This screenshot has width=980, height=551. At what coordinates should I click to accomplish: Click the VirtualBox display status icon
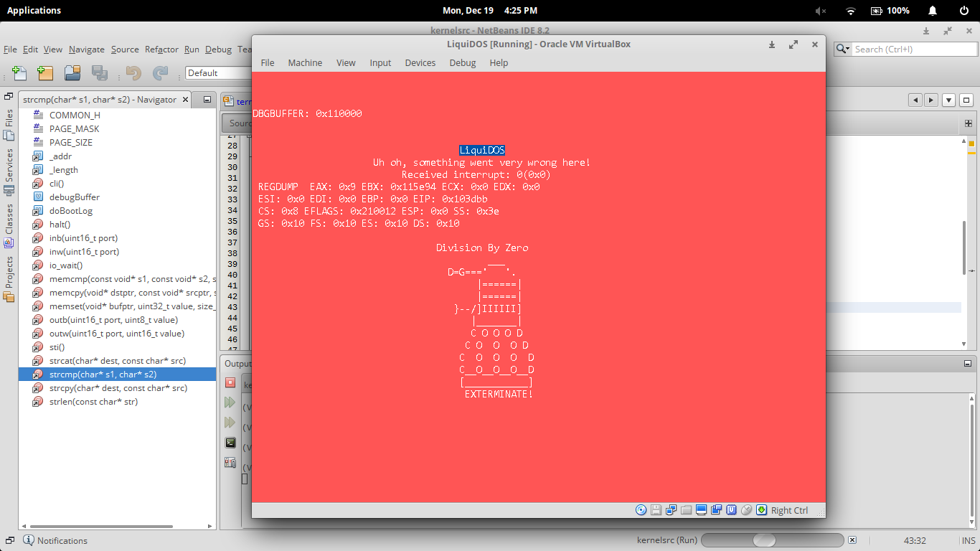coord(701,510)
